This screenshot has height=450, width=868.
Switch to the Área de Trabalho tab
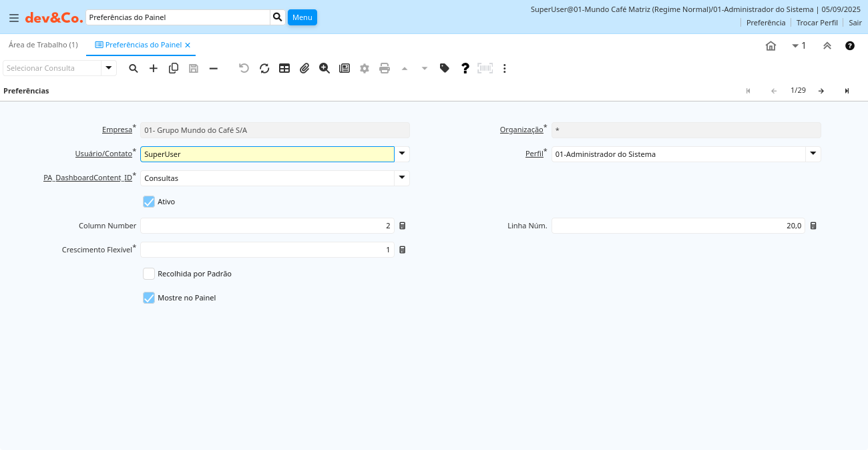coord(43,45)
